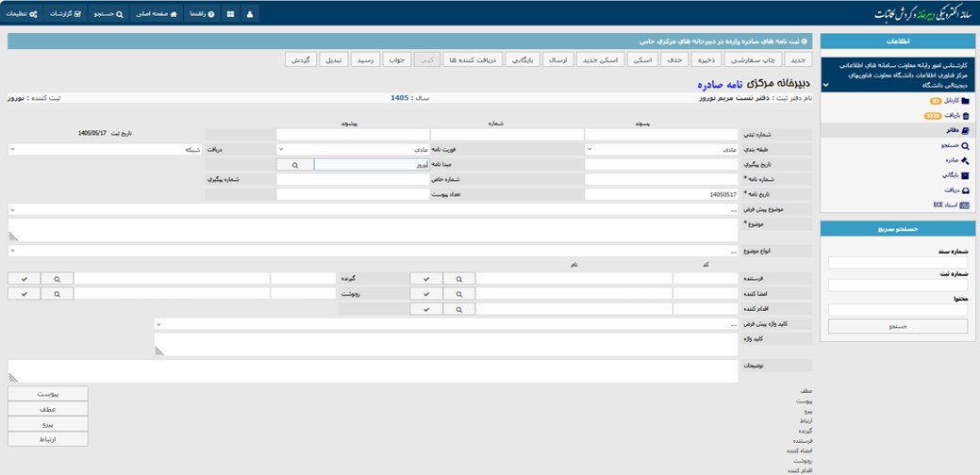Viewport: 980px width, 475px height.
Task: Click the user profile icon in top bar
Action: pyautogui.click(x=250, y=13)
